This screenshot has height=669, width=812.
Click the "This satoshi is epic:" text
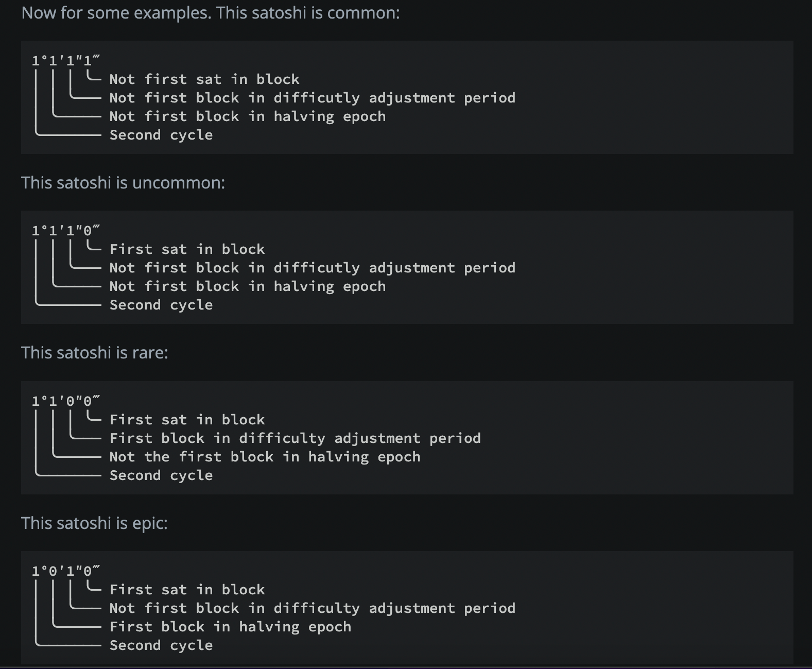pyautogui.click(x=94, y=523)
